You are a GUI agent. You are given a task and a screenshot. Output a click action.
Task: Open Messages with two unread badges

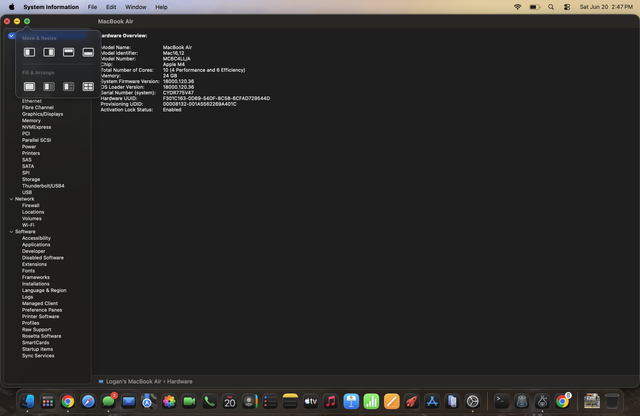(x=109, y=402)
